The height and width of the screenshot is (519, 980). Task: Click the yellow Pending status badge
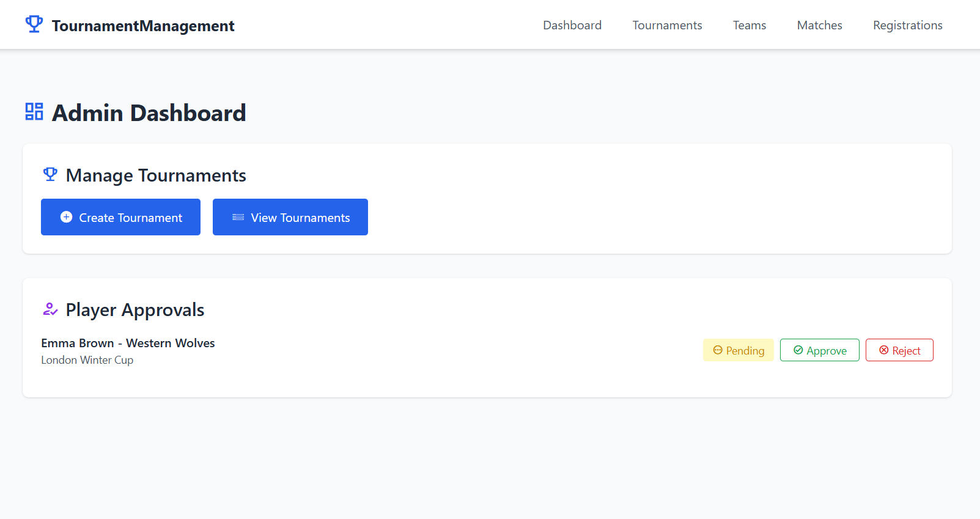point(738,350)
